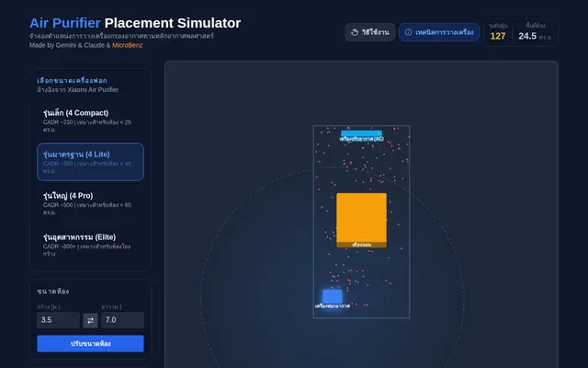Click the info circle icon in tips button
Viewport: 588px width, 368px height.
click(408, 32)
